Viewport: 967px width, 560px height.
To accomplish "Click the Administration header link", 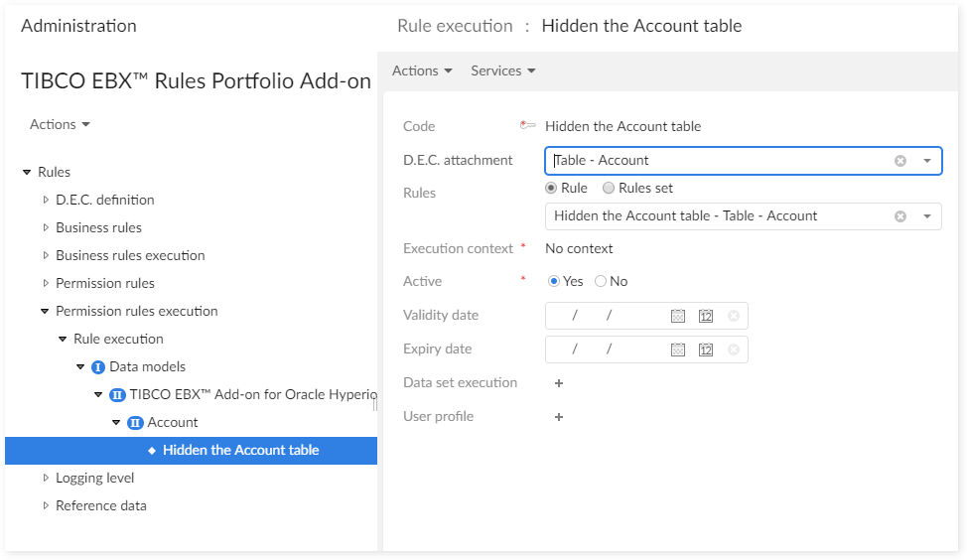I will 79,26.
